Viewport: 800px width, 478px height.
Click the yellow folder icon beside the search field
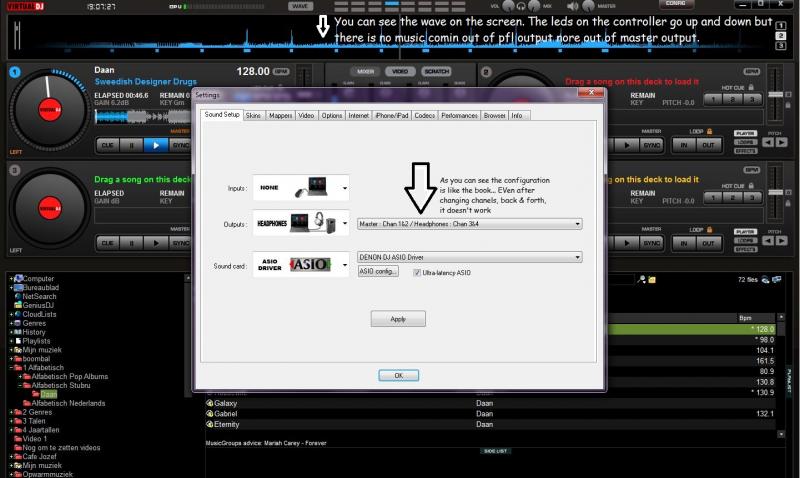coord(652,280)
